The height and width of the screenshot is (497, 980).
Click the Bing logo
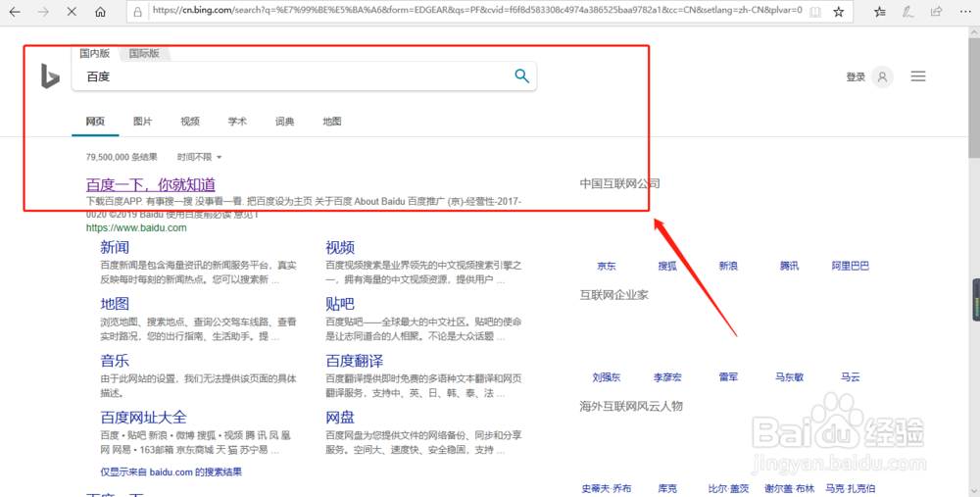click(50, 76)
